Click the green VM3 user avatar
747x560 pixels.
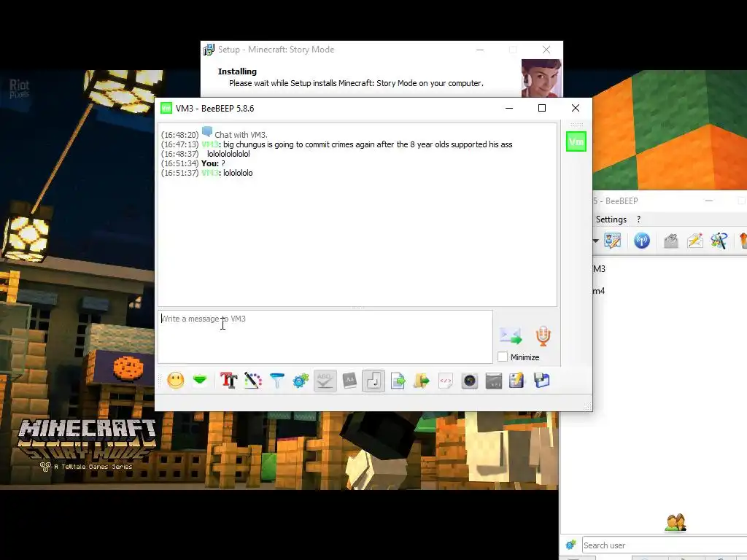pos(576,141)
